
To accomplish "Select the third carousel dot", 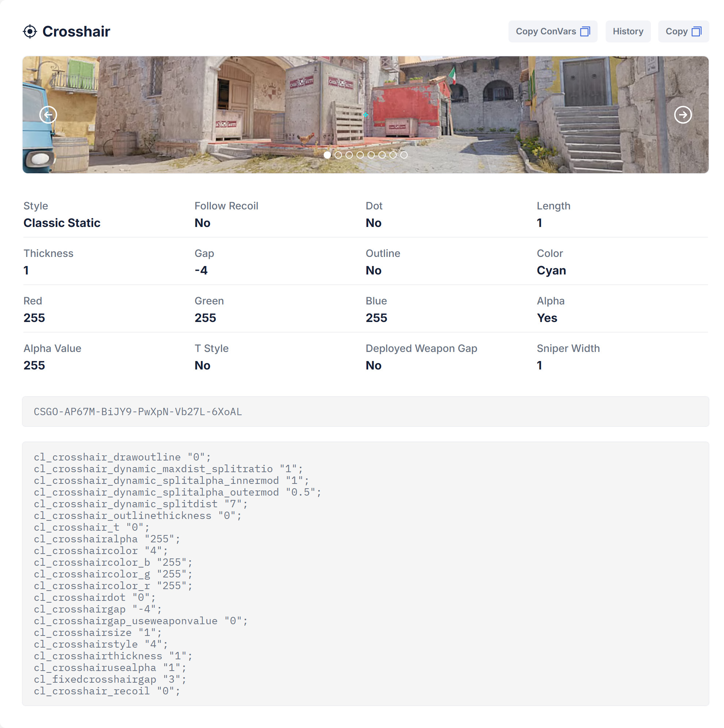I will tap(349, 155).
